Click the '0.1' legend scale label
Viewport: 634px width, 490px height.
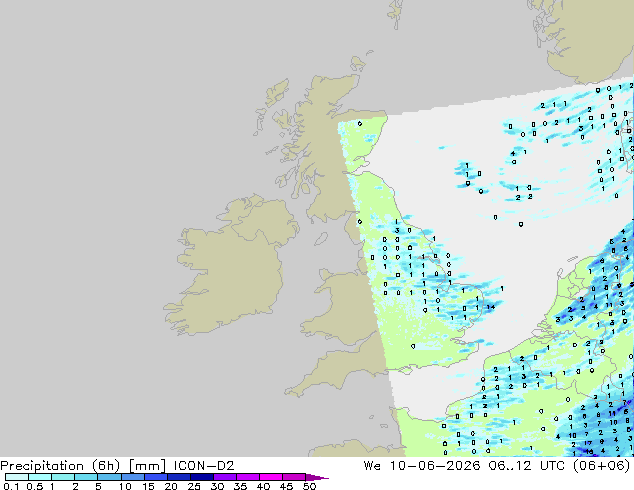coord(11,486)
